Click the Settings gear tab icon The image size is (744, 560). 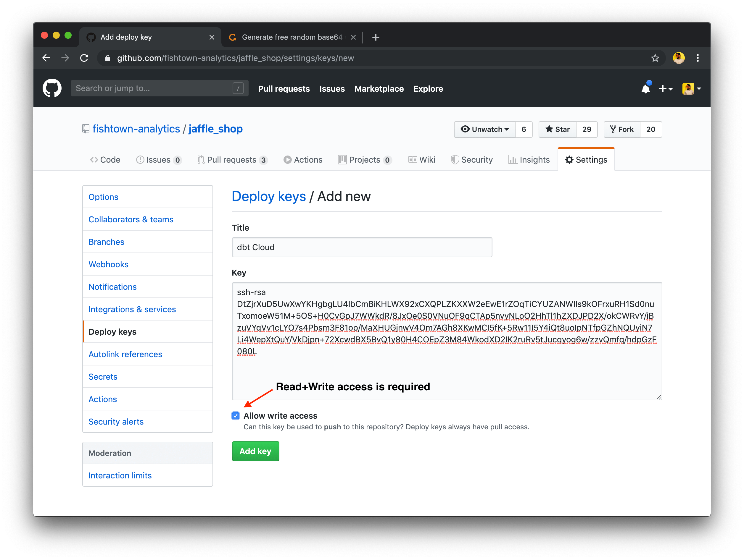[x=568, y=159]
